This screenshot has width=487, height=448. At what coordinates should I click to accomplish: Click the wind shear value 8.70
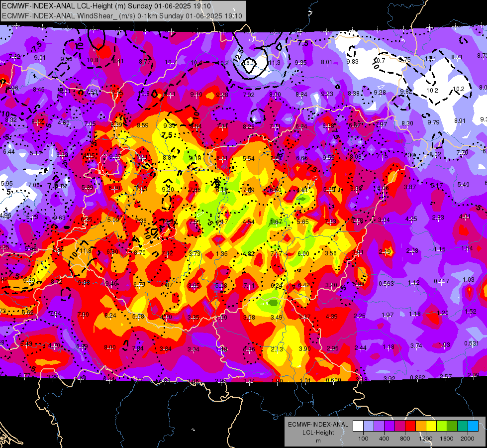click(x=140, y=253)
